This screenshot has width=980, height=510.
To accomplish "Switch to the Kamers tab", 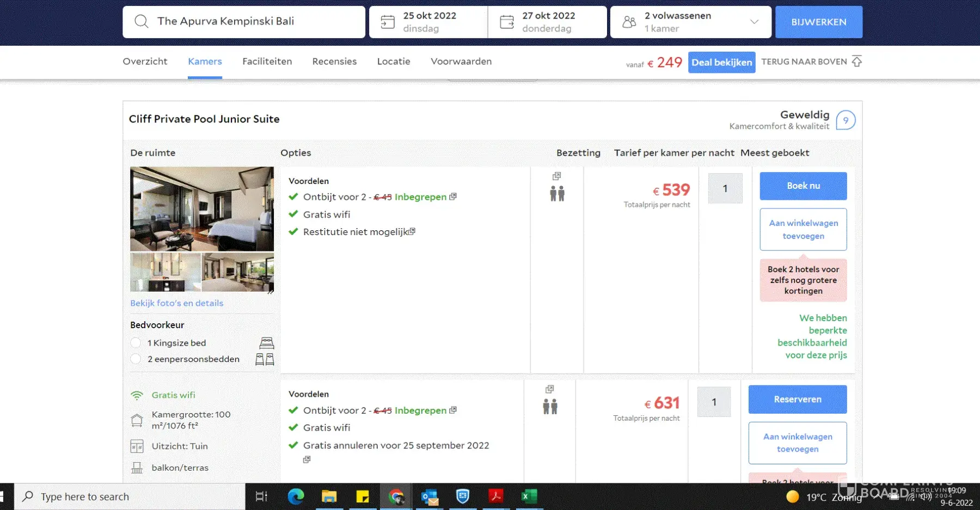I will point(205,62).
